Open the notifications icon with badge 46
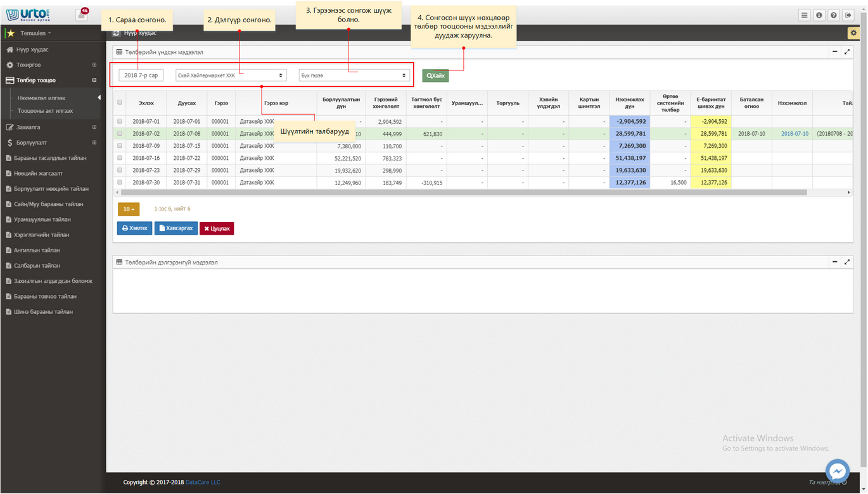Screen dimensions: 868x494 82,14
